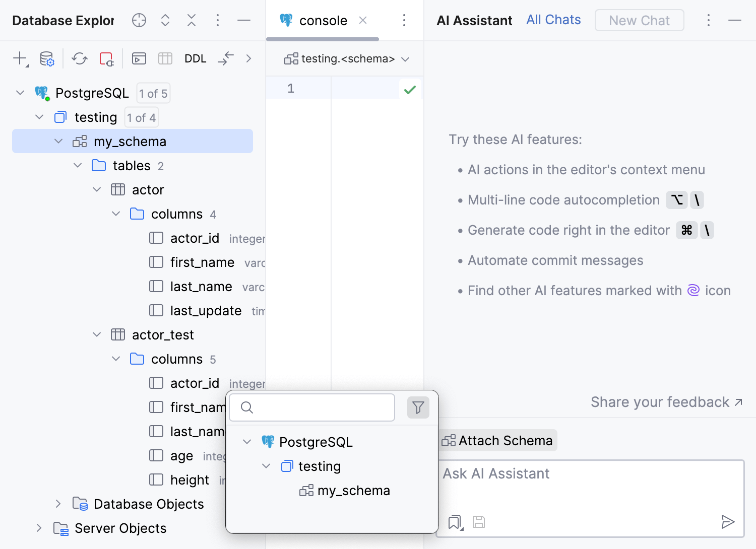756x549 pixels.
Task: Show more toolbar items chevron
Action: pyautogui.click(x=248, y=58)
